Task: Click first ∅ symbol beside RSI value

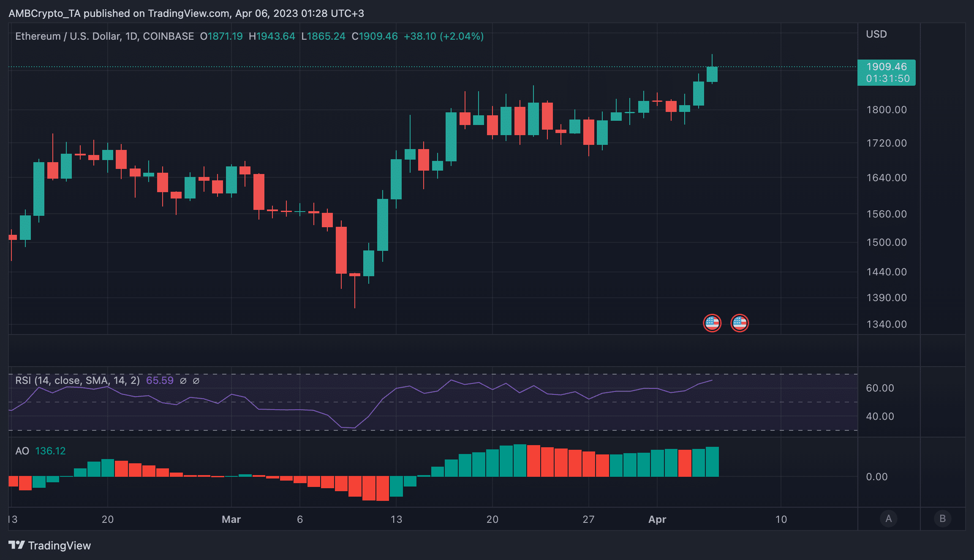Action: click(x=183, y=381)
